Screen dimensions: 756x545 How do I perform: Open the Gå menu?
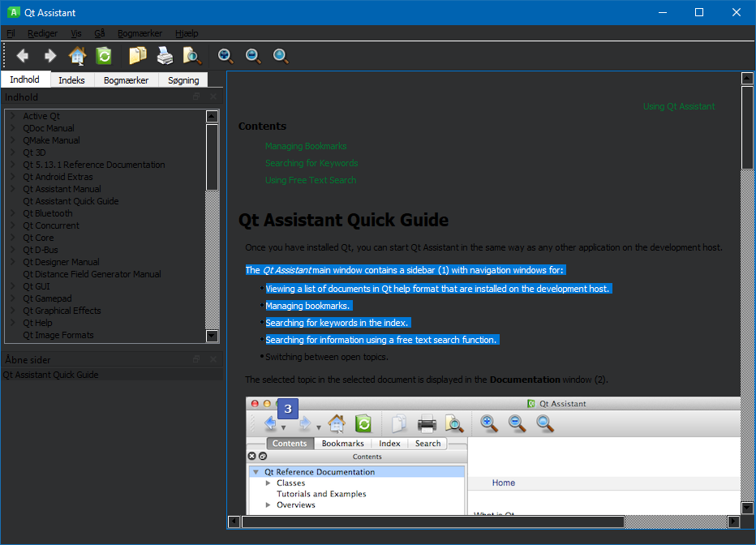(x=99, y=33)
